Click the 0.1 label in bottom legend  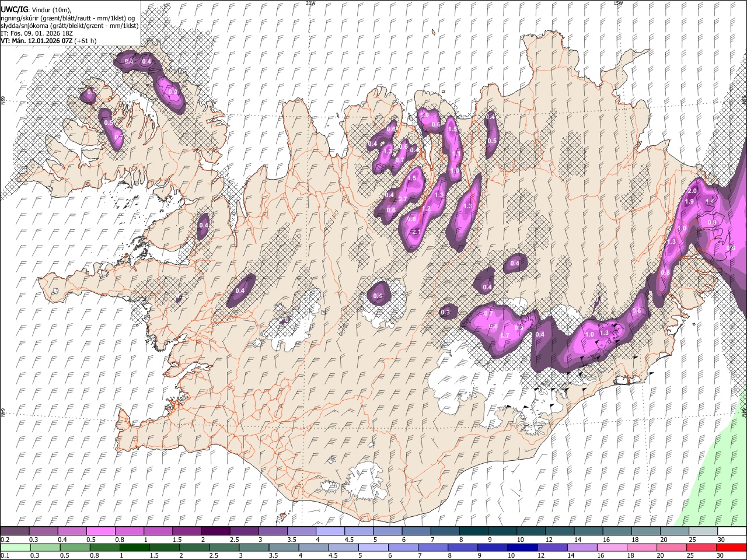(x=5, y=555)
